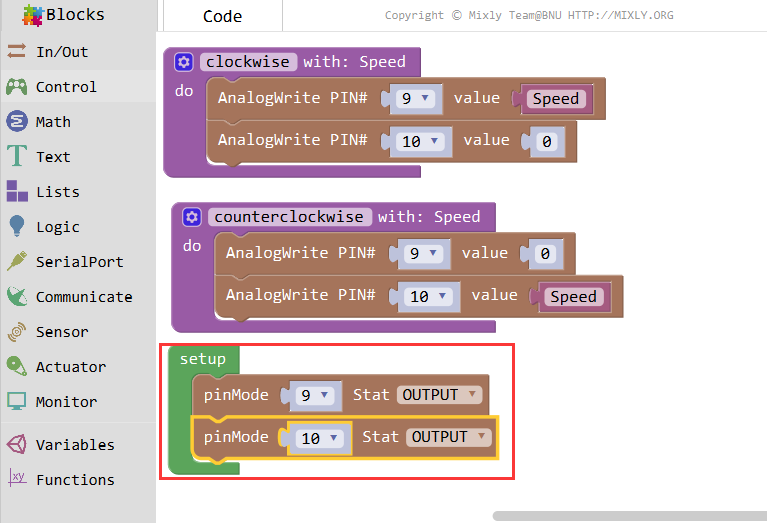Edit value 0 in counterclockwise pin 9 block
This screenshot has height=523, width=767.
tap(544, 253)
